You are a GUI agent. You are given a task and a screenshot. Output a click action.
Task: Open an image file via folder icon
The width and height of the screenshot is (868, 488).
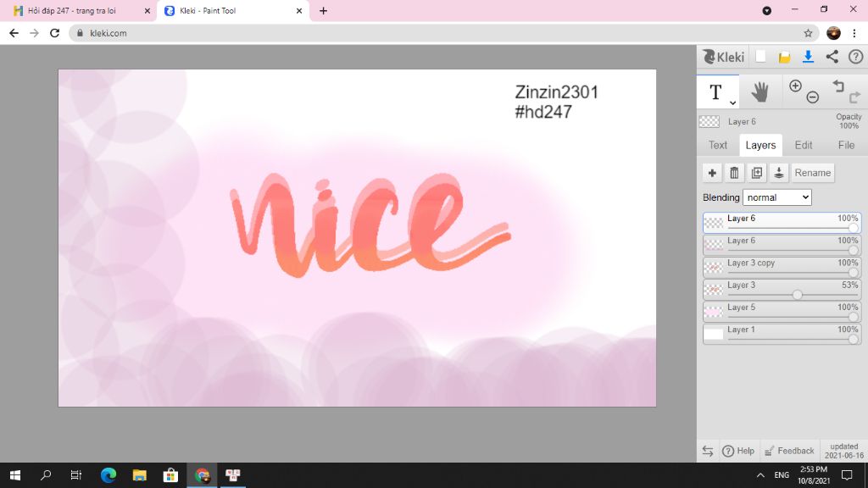pos(784,57)
